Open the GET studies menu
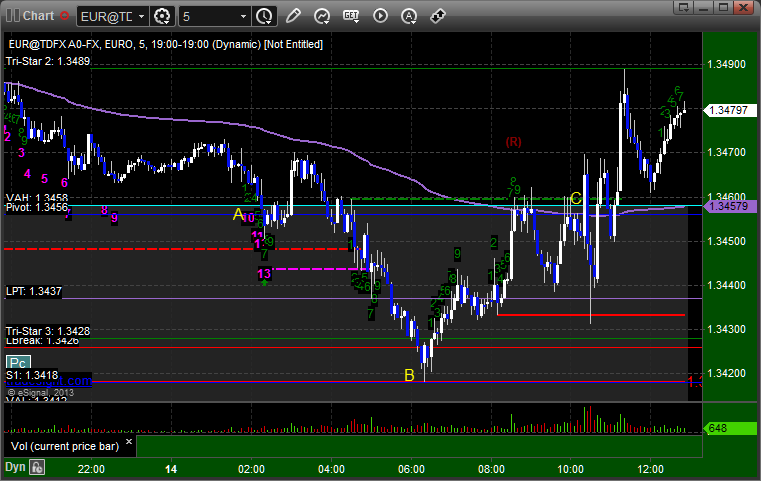Screen dimensions: 761x481 [x=351, y=16]
